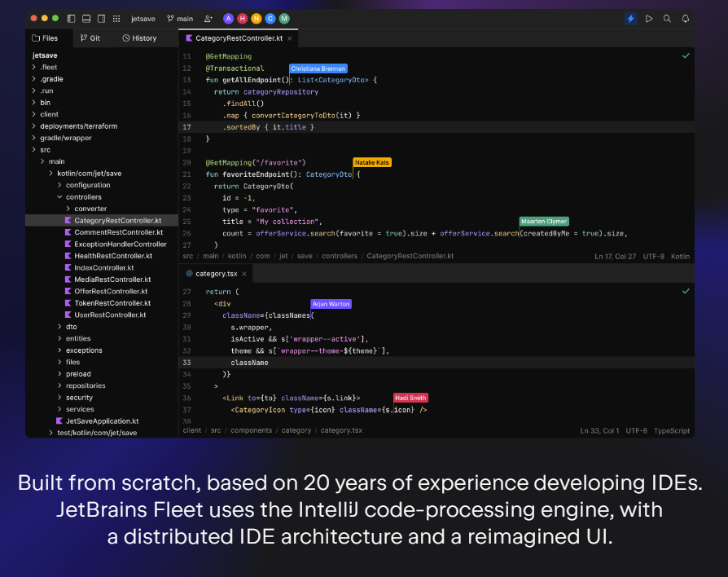Screen dimensions: 728x577
Task: Click the add collaborator person icon
Action: (x=209, y=18)
